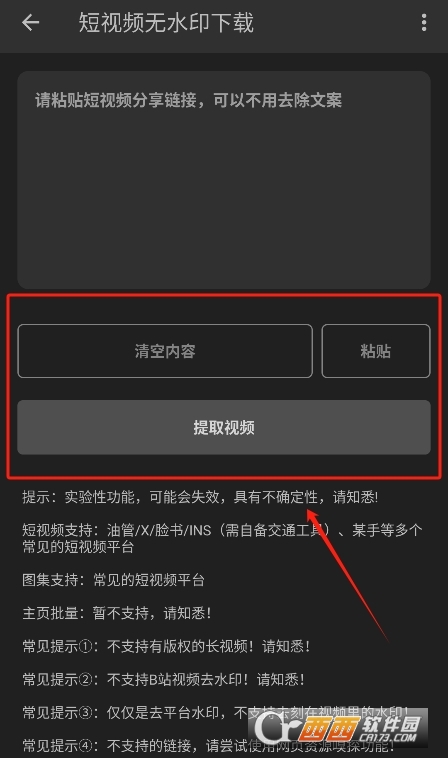The image size is (448, 758).
Task: Tap the 粘贴 button
Action: tap(376, 351)
